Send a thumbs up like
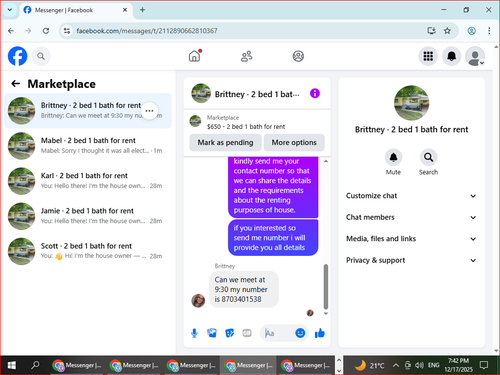Image resolution: width=500 pixels, height=375 pixels. coord(320,333)
